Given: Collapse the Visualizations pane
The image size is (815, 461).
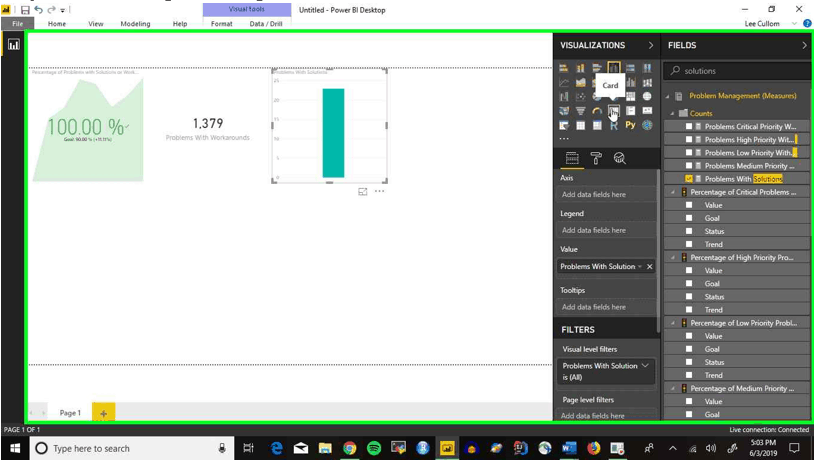Looking at the screenshot, I should pos(651,45).
